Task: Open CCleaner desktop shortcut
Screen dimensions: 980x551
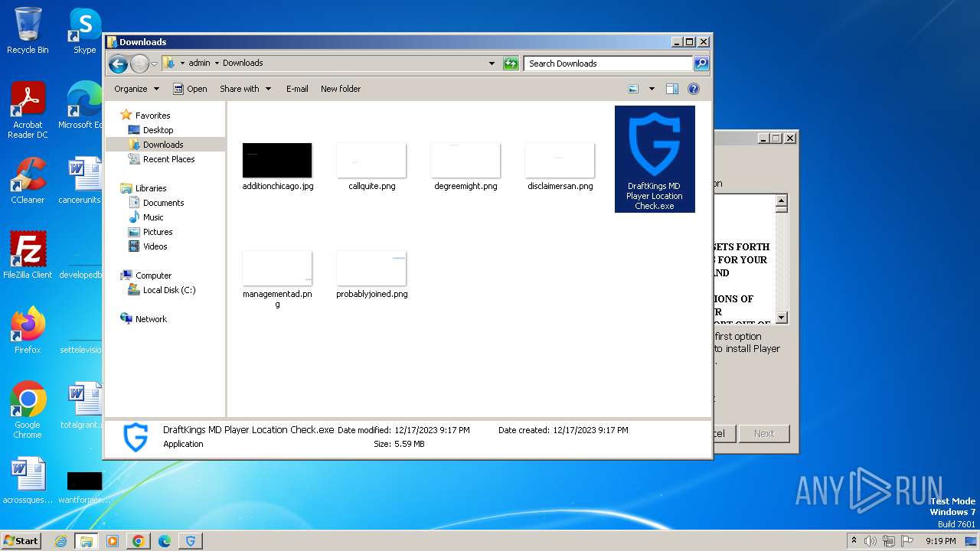Action: point(28,181)
